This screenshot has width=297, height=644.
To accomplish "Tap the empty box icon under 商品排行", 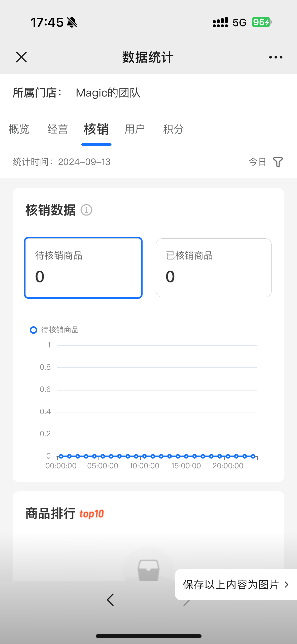I will pos(149,570).
